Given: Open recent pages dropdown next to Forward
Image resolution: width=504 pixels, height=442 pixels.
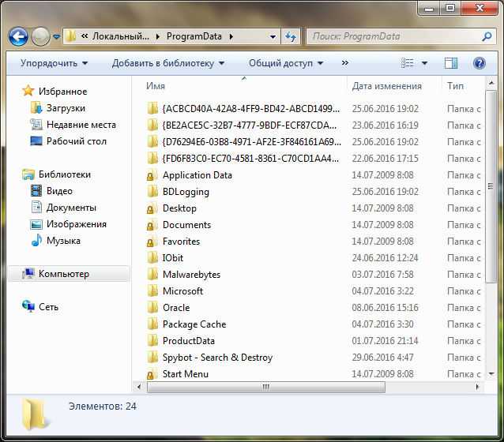Looking at the screenshot, I should (x=57, y=37).
